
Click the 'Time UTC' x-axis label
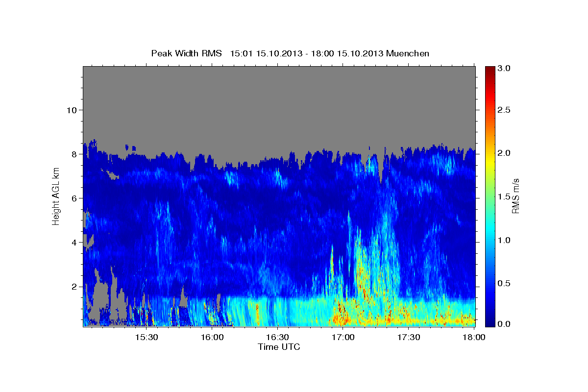[x=279, y=347]
